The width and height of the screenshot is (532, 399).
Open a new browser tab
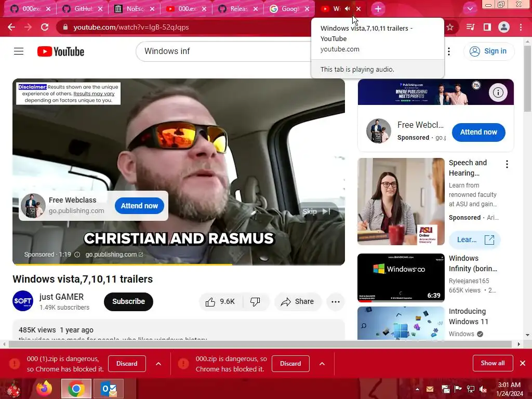click(378, 9)
